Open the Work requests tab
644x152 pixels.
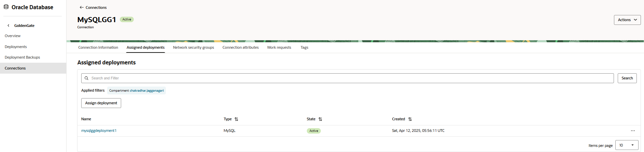pyautogui.click(x=279, y=48)
